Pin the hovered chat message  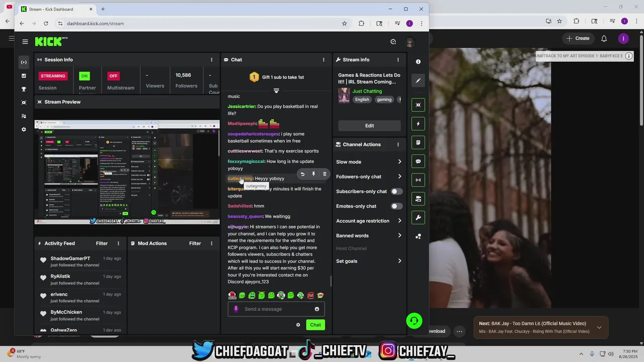[x=313, y=174]
